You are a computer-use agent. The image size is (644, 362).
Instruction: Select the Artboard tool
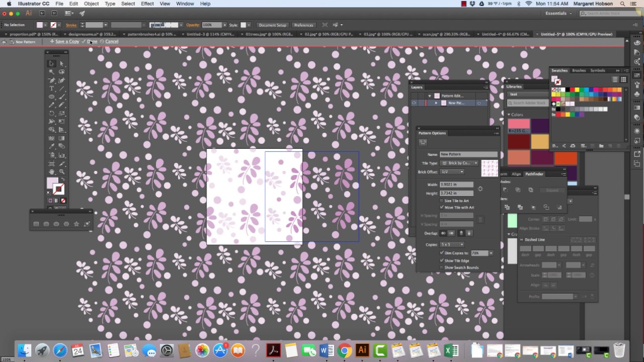[51, 163]
